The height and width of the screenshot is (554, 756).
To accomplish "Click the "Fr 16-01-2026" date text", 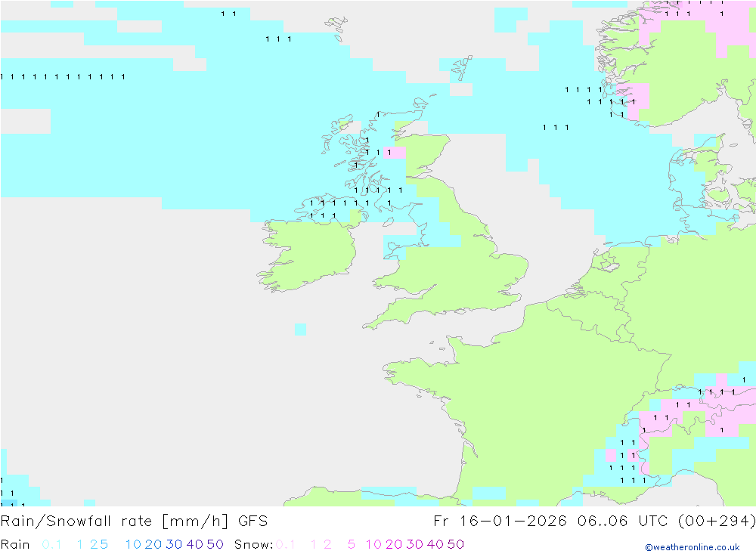I will coord(500,522).
